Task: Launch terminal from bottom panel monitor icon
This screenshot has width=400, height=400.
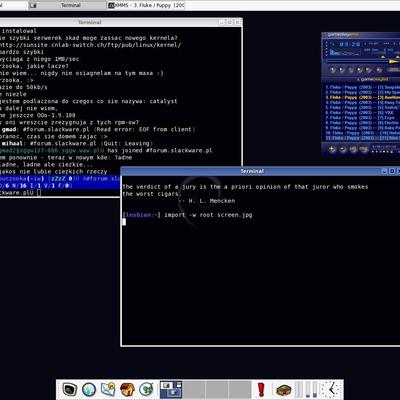Action: click(70, 389)
